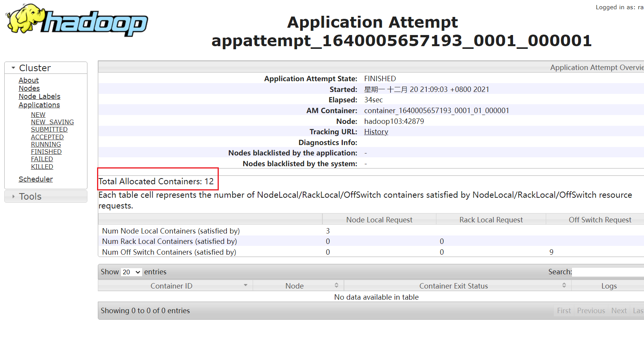Show ACCEPTED applications

[x=47, y=137]
